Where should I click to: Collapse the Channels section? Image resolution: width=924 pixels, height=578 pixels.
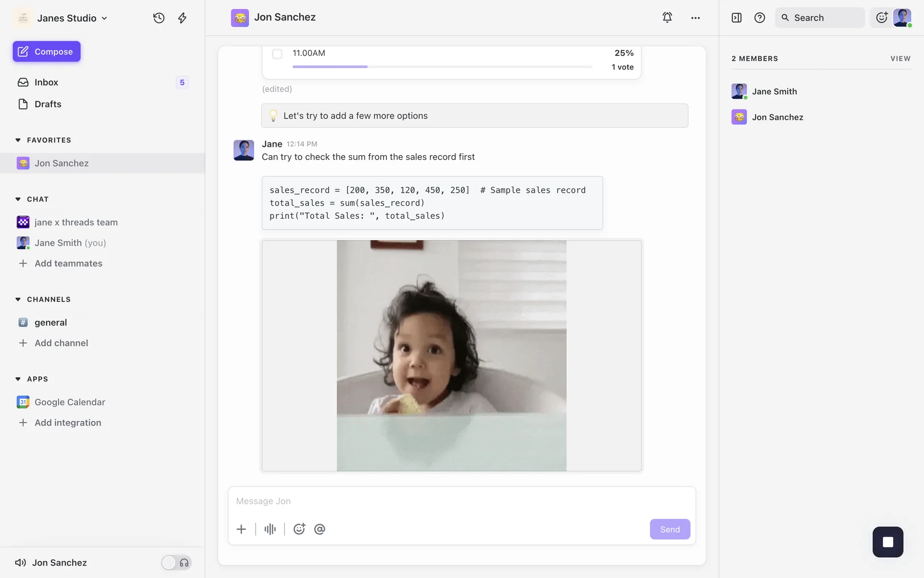coord(18,300)
